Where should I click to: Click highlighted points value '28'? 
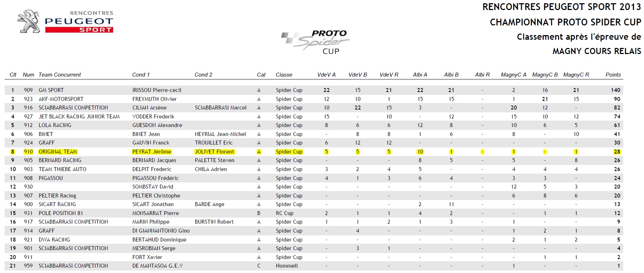point(617,152)
